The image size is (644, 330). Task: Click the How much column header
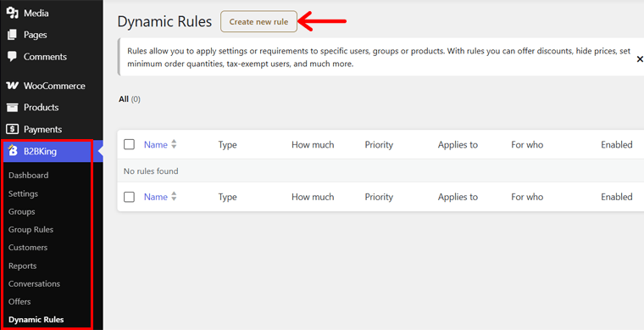click(313, 145)
